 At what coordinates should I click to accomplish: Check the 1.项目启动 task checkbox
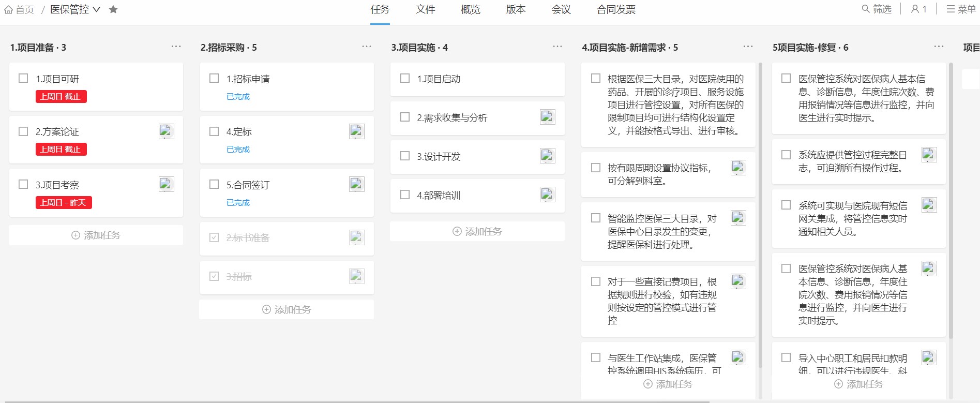coord(405,78)
